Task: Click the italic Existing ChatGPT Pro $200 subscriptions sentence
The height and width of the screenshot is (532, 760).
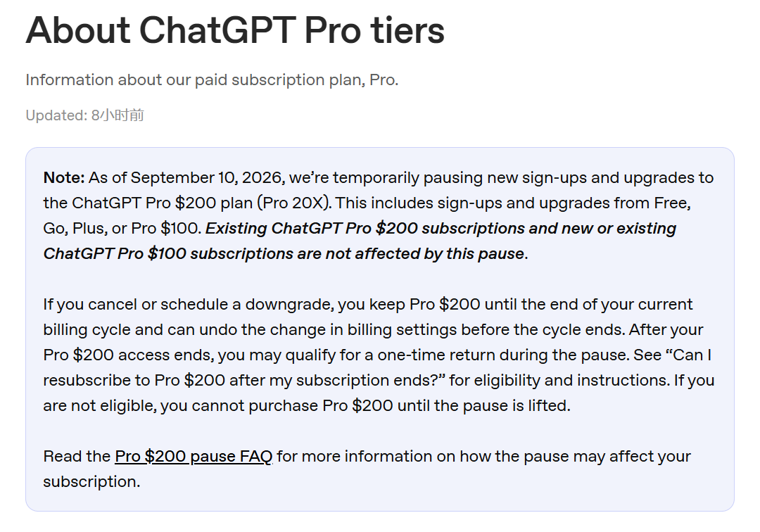Action: point(360,241)
